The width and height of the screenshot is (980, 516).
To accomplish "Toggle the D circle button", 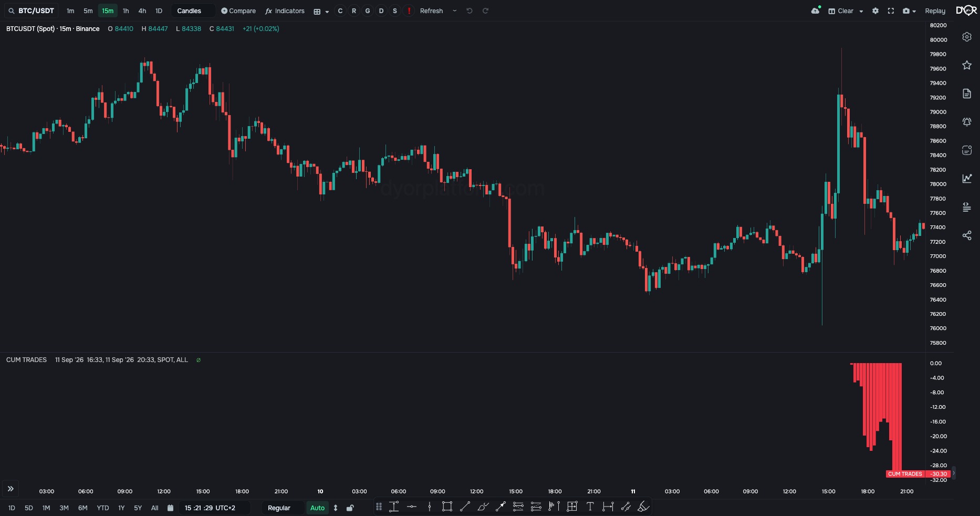I will coord(381,11).
